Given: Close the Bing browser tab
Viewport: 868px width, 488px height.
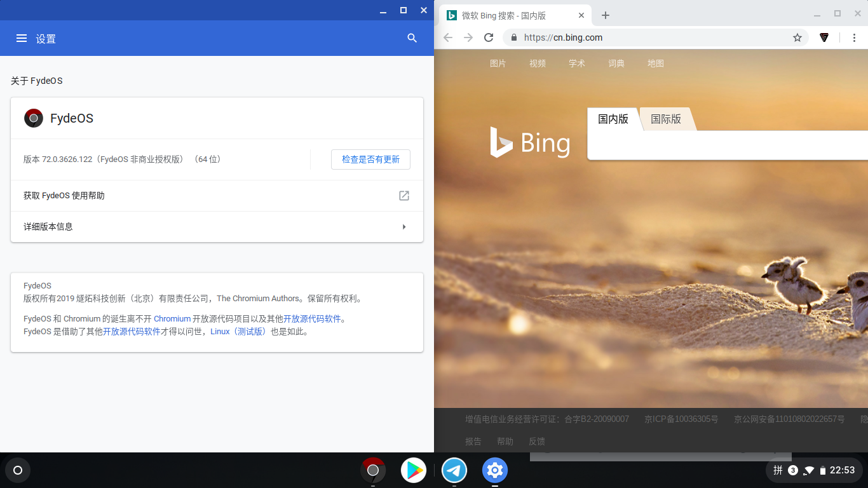Looking at the screenshot, I should click(581, 15).
